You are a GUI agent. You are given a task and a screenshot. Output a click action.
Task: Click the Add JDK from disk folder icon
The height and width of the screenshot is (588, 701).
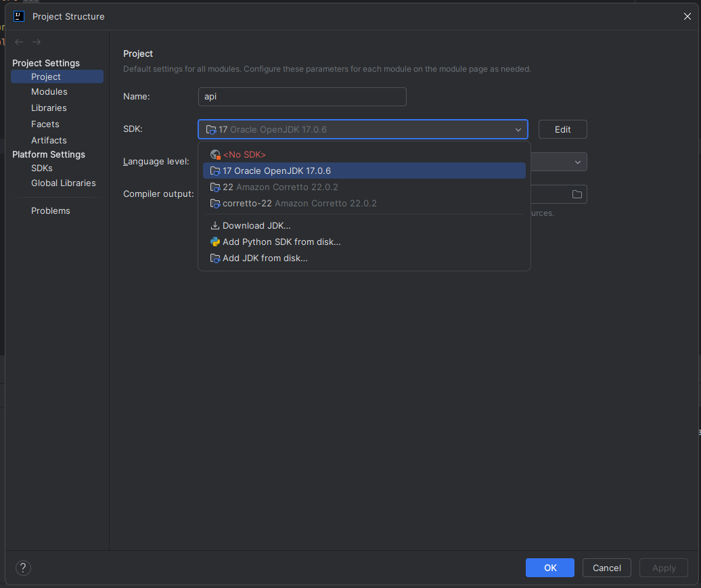point(215,258)
